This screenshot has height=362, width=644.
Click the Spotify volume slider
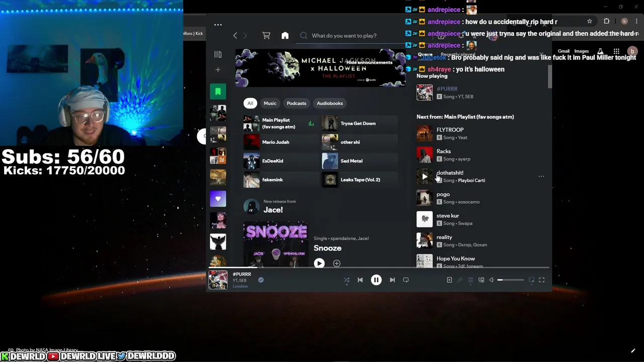[x=511, y=280]
